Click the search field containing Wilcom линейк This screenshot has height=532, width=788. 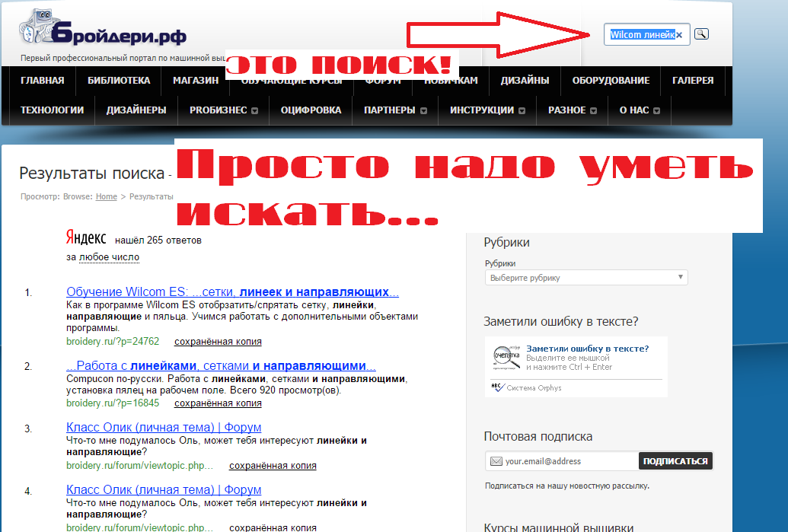click(646, 35)
